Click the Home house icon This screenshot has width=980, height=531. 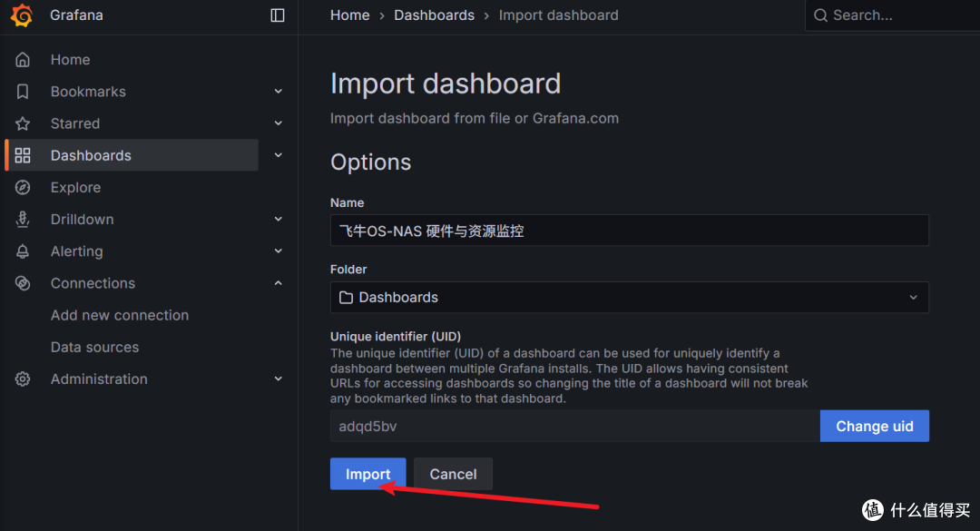click(x=23, y=59)
